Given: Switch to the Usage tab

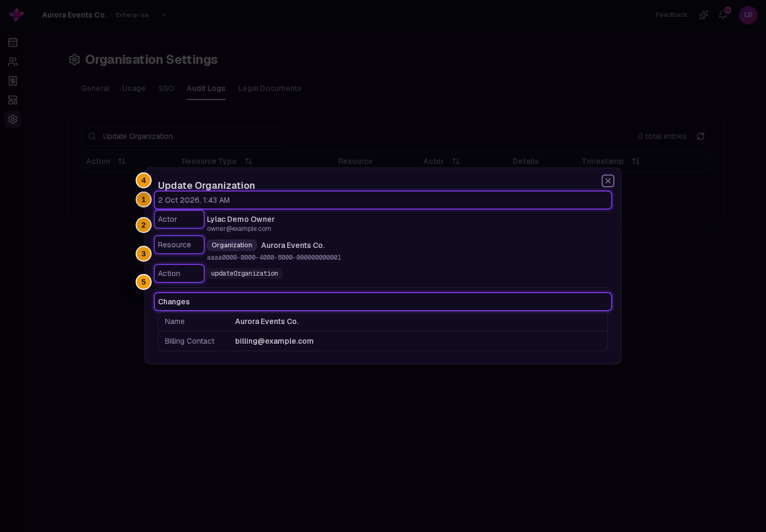Looking at the screenshot, I should (134, 88).
